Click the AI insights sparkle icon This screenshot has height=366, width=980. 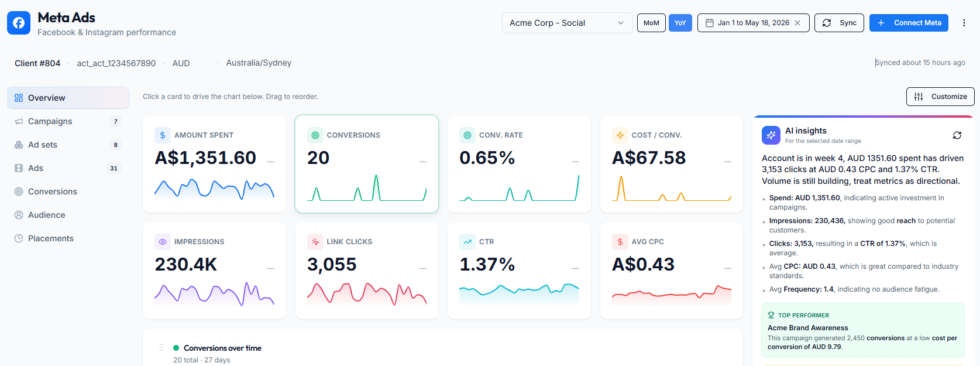pos(771,135)
